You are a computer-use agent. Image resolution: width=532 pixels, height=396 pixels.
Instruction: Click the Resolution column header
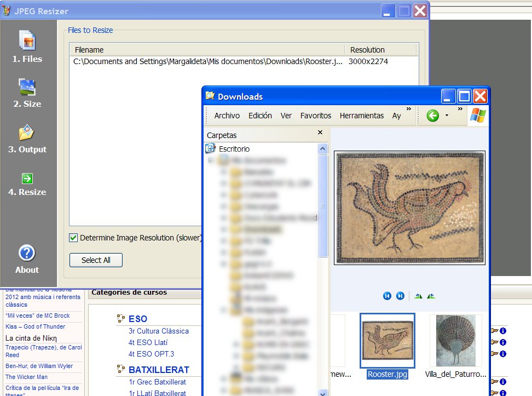(x=381, y=50)
